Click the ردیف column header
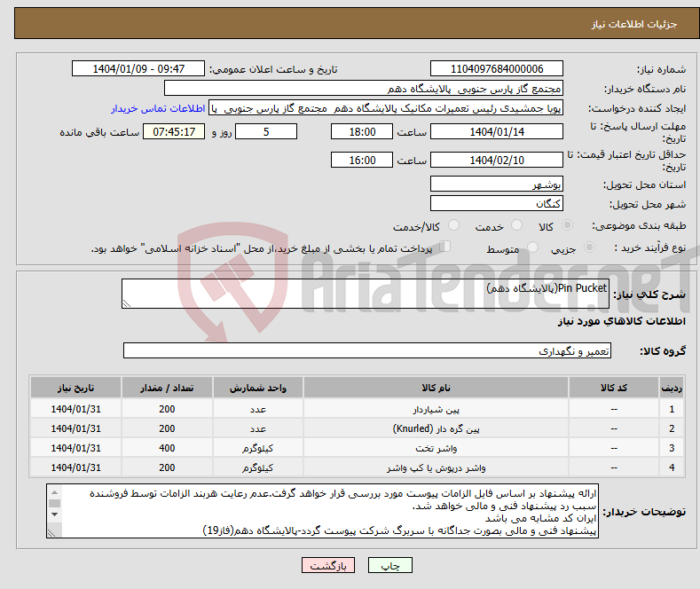 (x=672, y=388)
